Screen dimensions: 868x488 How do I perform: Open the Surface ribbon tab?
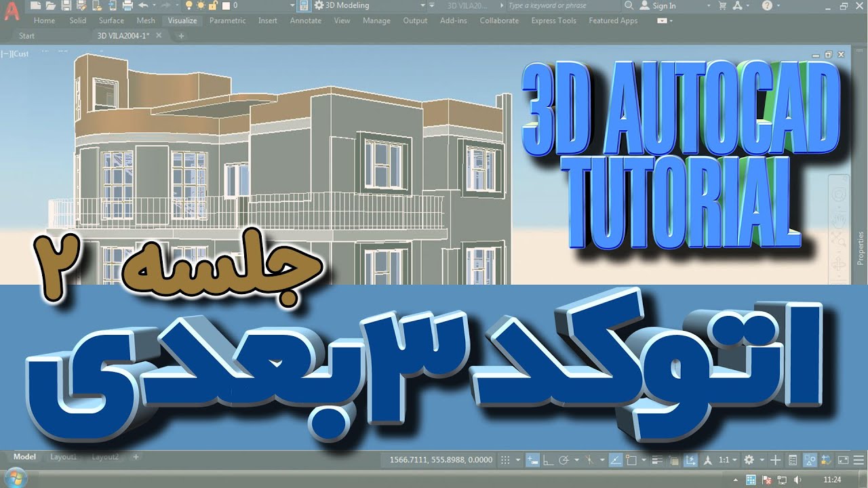(x=111, y=20)
